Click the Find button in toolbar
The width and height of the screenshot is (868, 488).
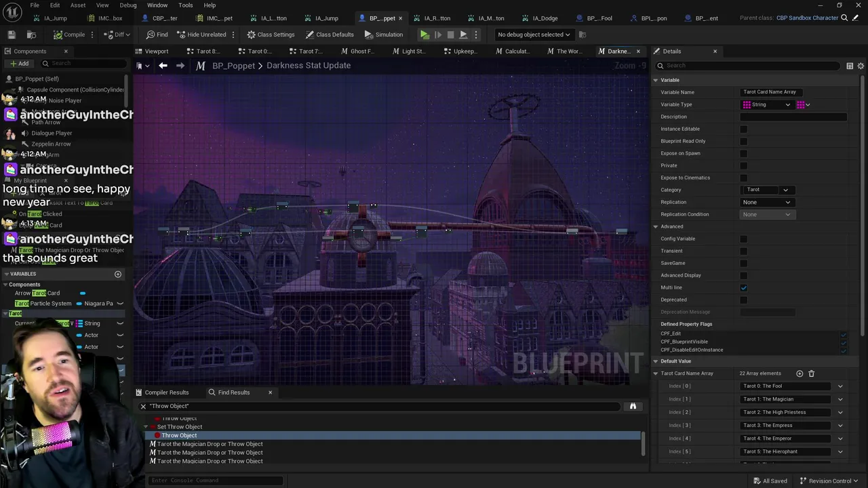(x=157, y=35)
